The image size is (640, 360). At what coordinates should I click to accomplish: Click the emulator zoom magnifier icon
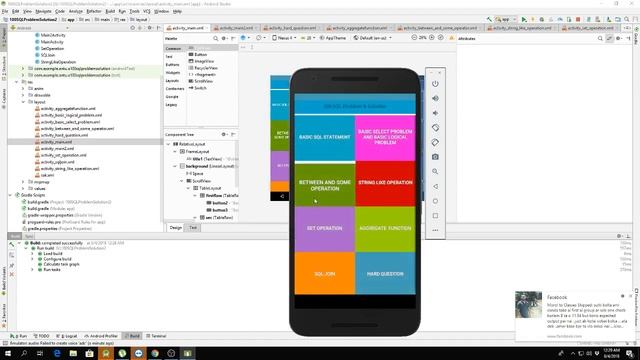[x=435, y=171]
